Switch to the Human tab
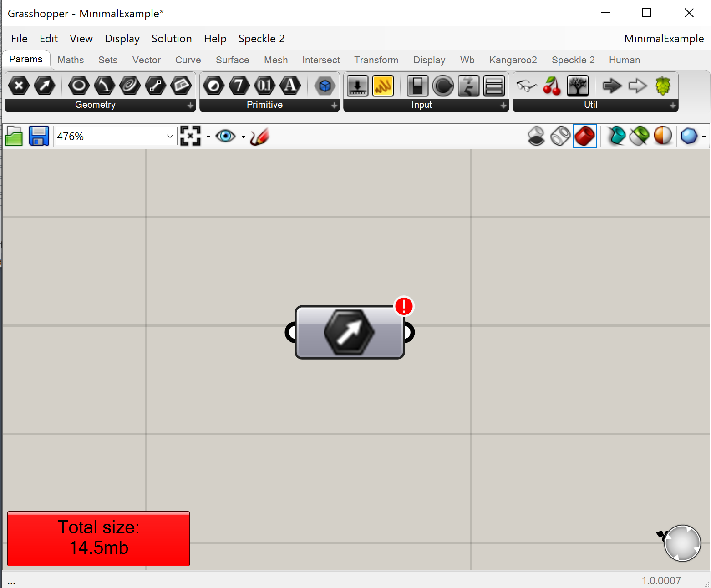 tap(625, 60)
